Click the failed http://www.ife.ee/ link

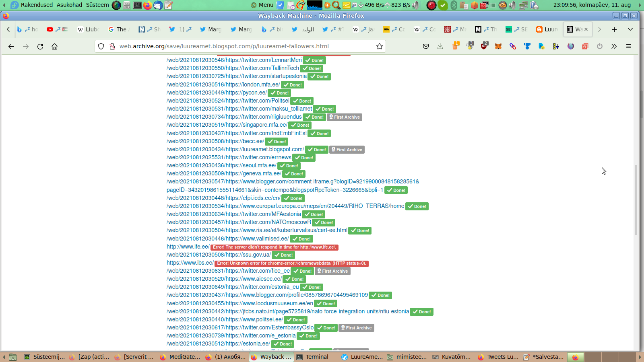click(x=188, y=247)
